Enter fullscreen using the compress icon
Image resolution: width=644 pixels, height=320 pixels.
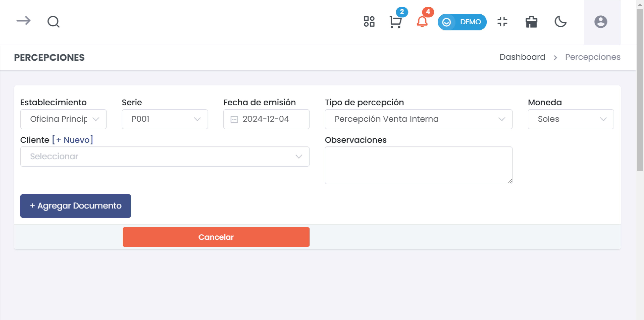tap(502, 22)
